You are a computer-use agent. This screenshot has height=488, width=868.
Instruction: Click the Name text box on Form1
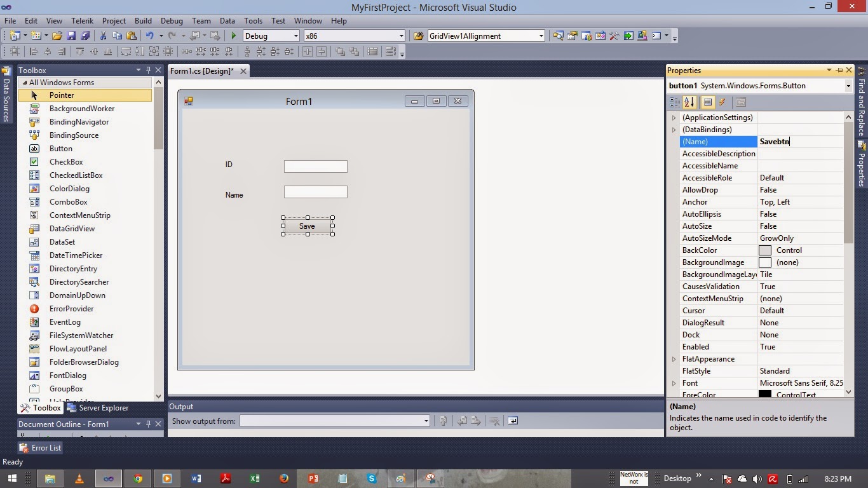[316, 192]
